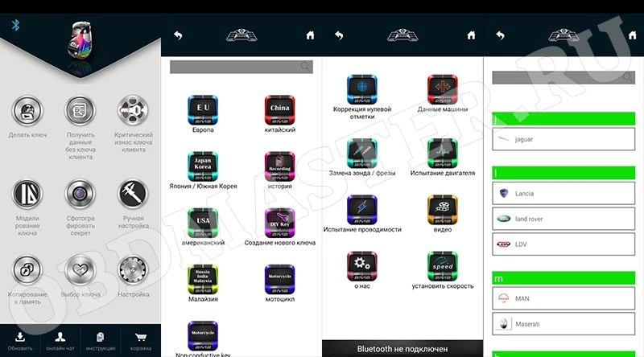
Task: Click search field in region panel
Action: tap(242, 67)
